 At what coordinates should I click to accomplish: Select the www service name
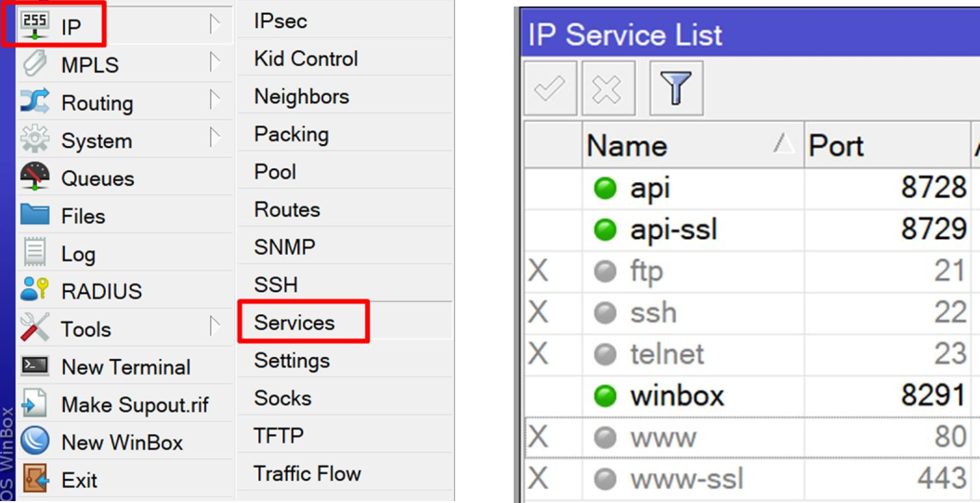663,437
